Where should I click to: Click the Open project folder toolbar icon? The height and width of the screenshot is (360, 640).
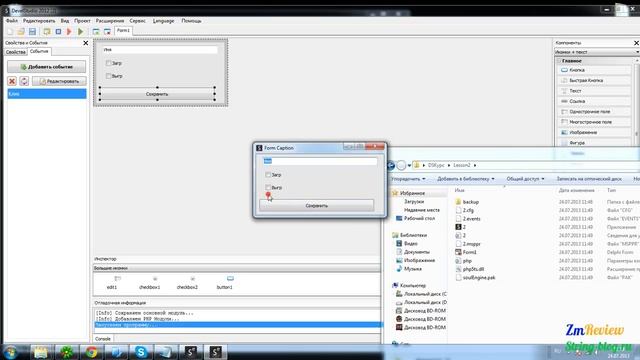[x=21, y=31]
